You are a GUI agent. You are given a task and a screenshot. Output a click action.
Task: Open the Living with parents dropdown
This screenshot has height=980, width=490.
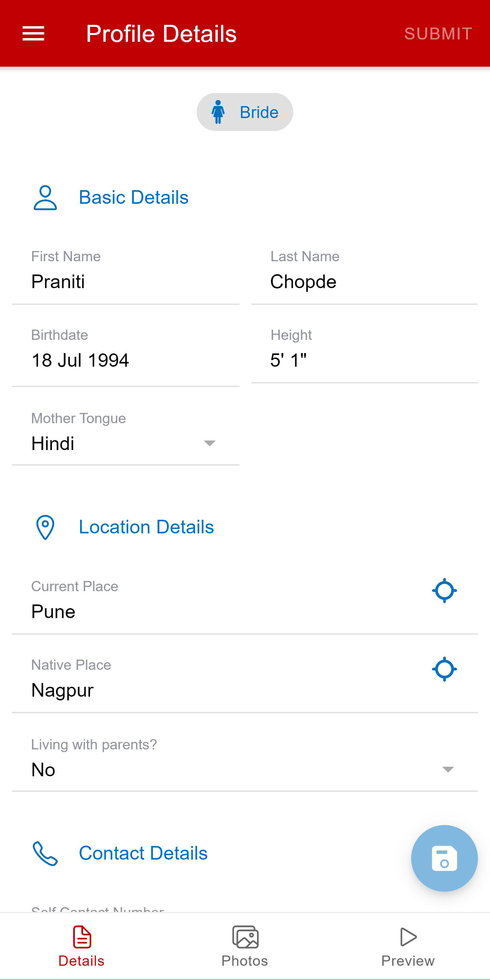pyautogui.click(x=245, y=763)
